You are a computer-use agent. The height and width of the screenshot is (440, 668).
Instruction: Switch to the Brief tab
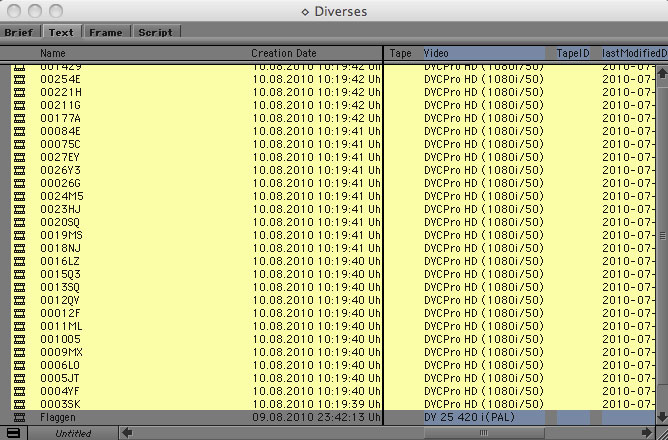click(19, 32)
